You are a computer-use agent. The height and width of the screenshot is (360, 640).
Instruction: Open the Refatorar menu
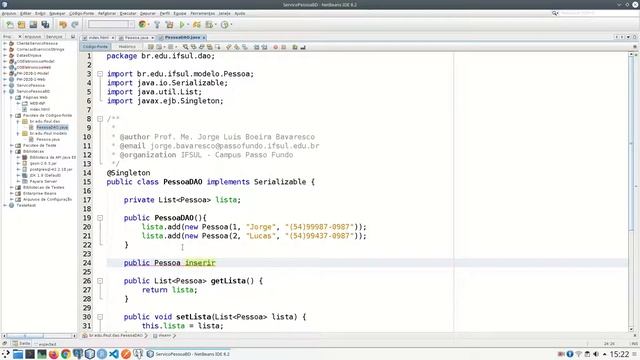coord(107,13)
